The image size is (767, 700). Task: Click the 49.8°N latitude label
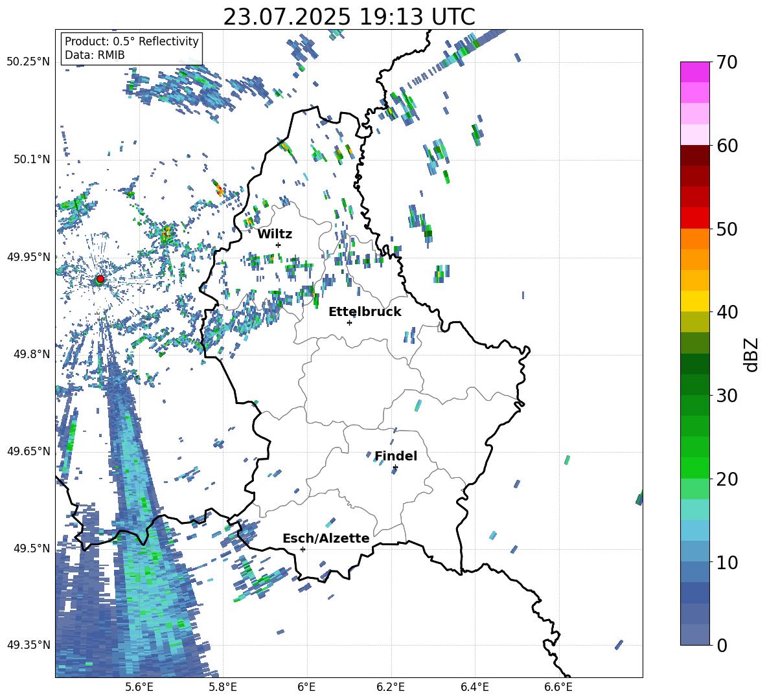[31, 354]
